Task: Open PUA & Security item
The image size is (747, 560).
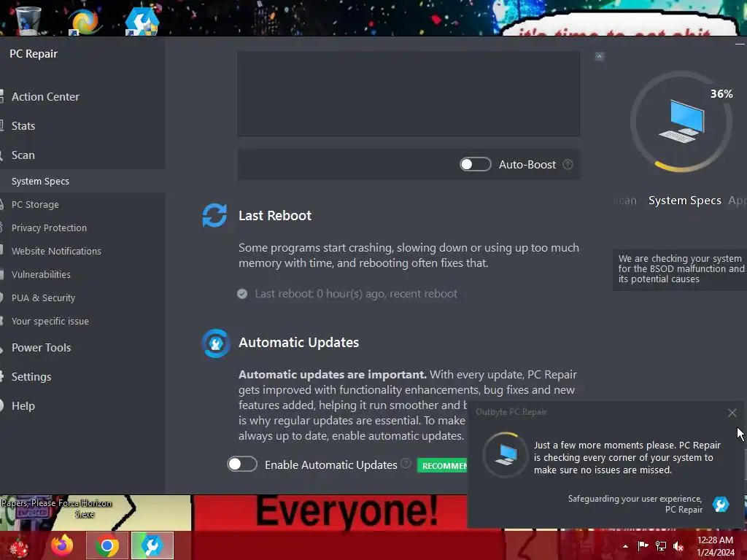Action: point(43,297)
